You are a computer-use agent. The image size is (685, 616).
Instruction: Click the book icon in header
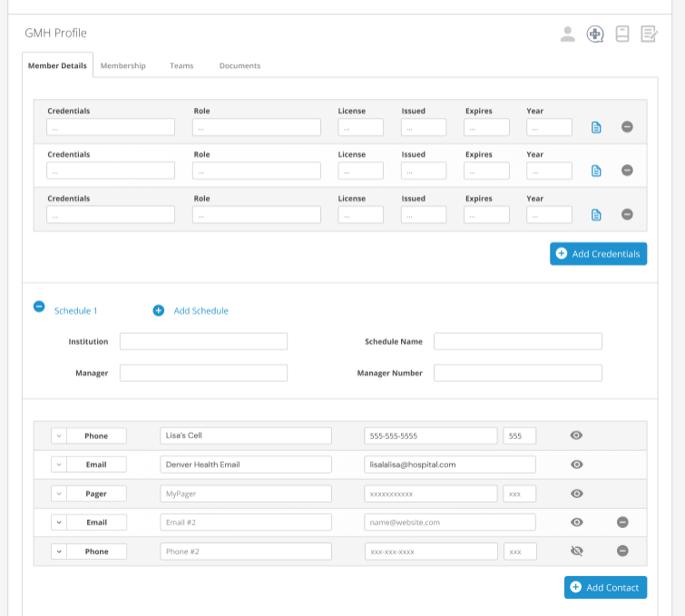(x=622, y=34)
